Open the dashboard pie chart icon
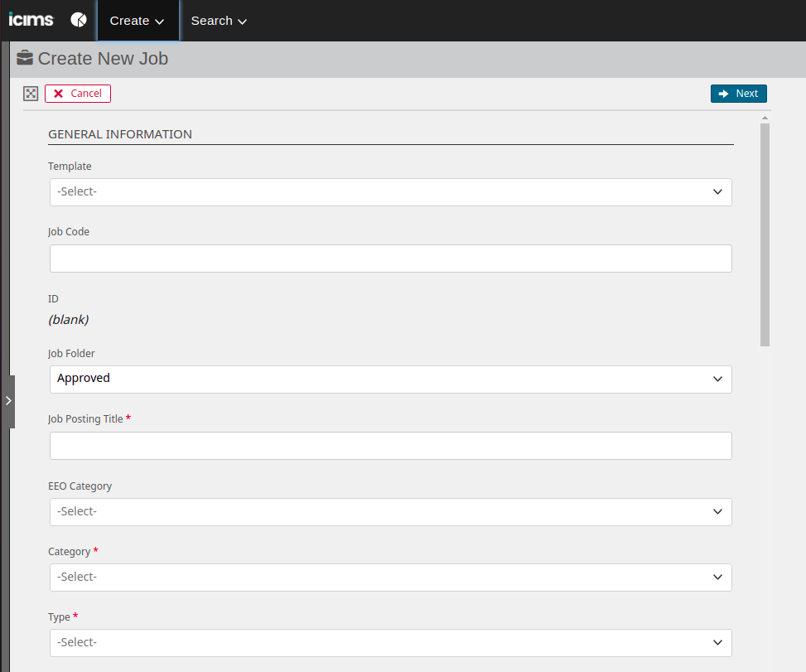The image size is (806, 672). coord(79,20)
